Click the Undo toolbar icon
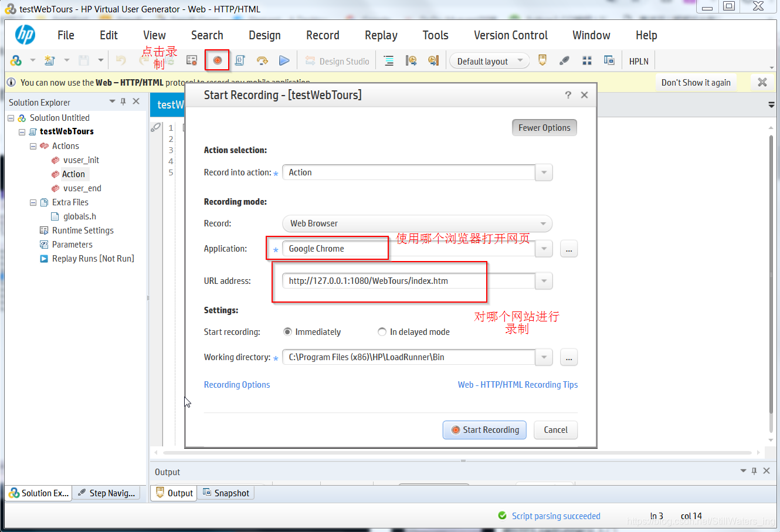Screen dimensions: 780x532 click(x=121, y=60)
